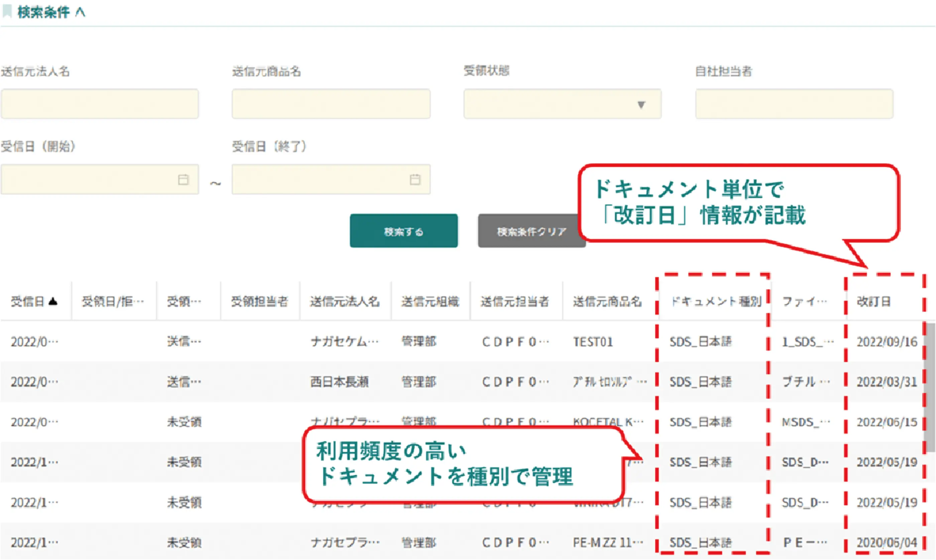Sort by 改訂日 column header

click(x=873, y=301)
